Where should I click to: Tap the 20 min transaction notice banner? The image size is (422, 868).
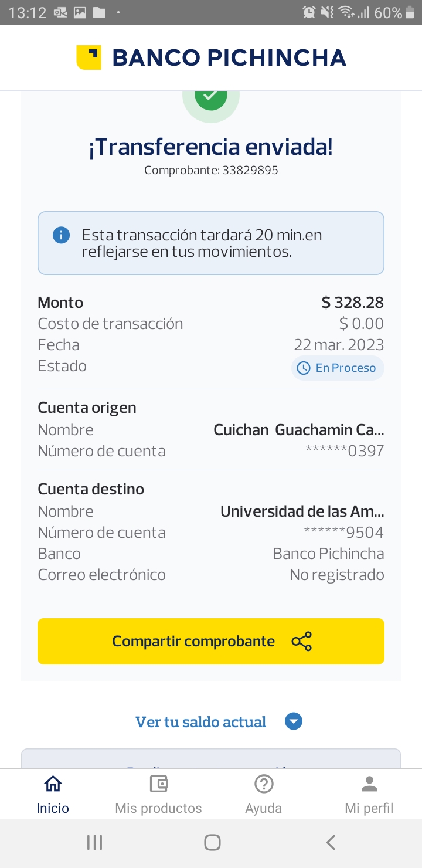211,243
